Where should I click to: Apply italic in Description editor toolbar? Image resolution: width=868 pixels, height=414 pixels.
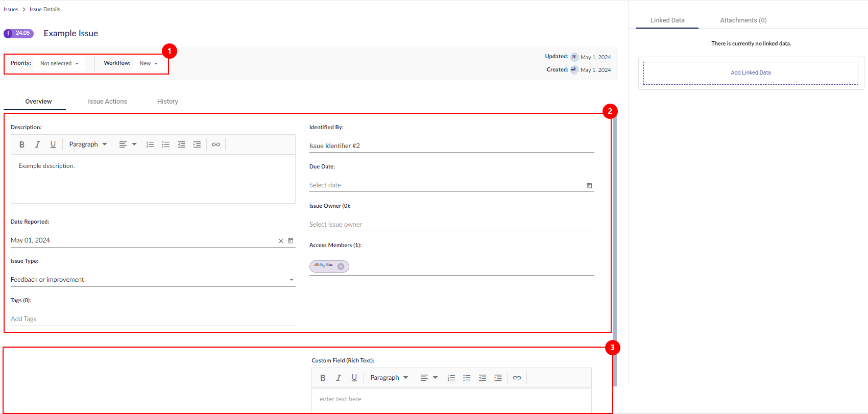coord(37,144)
